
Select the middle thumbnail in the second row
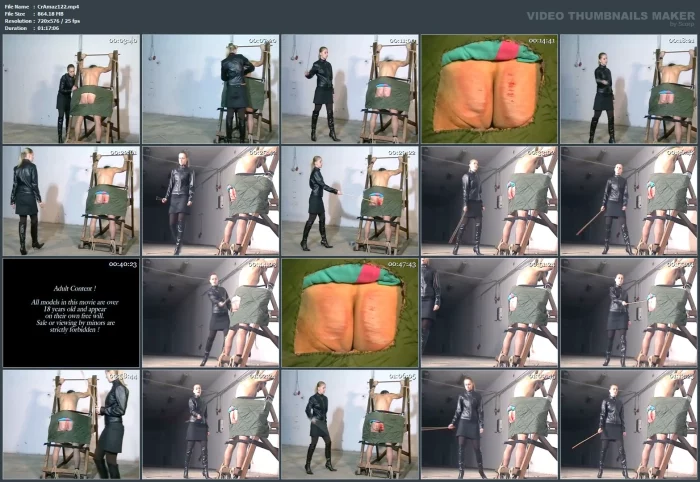tap(349, 200)
